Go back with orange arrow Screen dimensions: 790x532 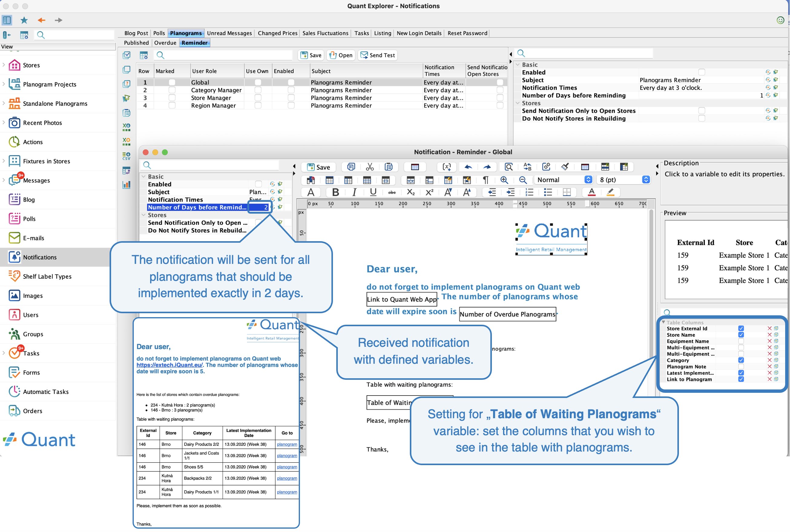pos(41,20)
